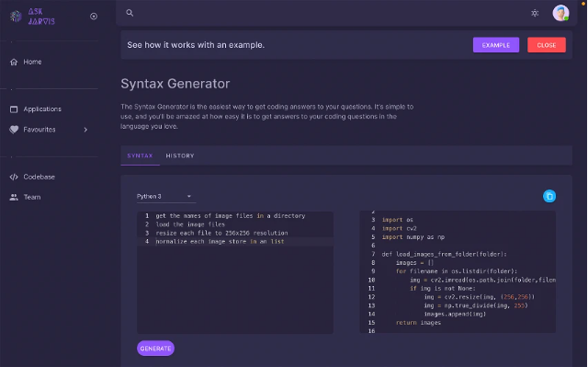Open Team in the sidebar
The image size is (588, 367).
pos(32,197)
